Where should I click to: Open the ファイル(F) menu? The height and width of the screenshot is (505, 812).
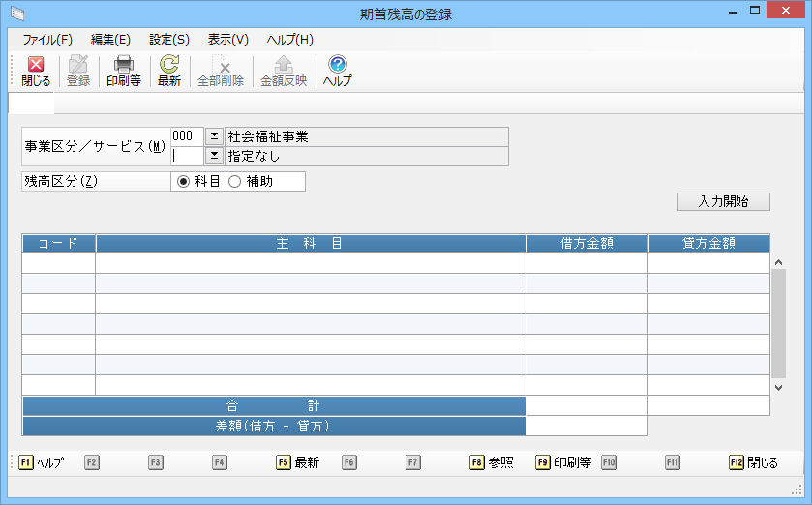tap(47, 40)
